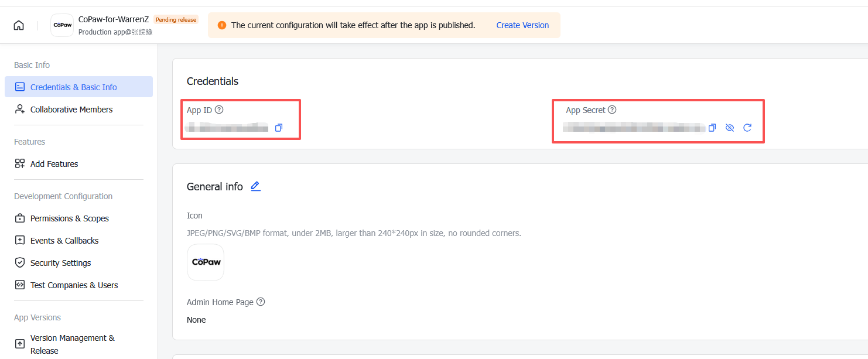868x359 pixels.
Task: Click the home icon in header
Action: click(19, 25)
